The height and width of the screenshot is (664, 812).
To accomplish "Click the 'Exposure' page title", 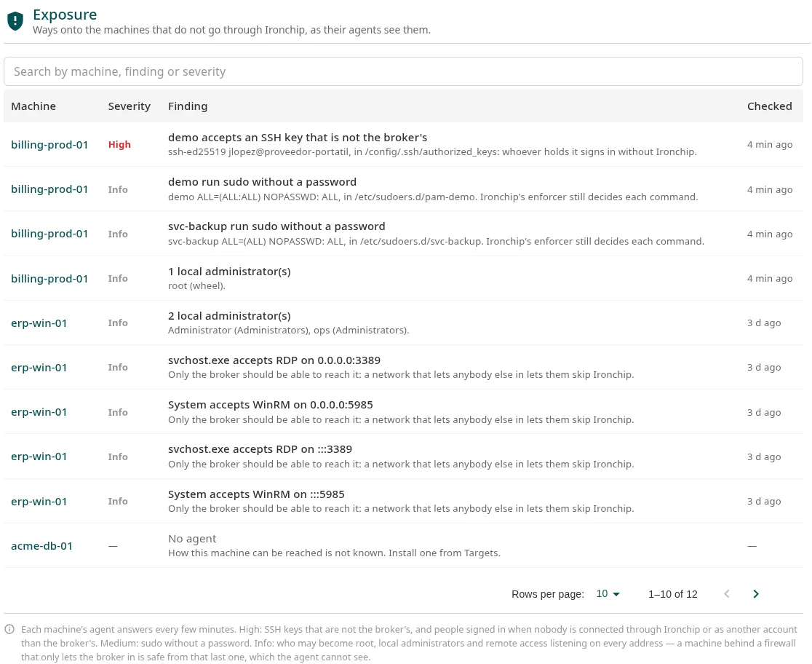I will click(x=65, y=15).
